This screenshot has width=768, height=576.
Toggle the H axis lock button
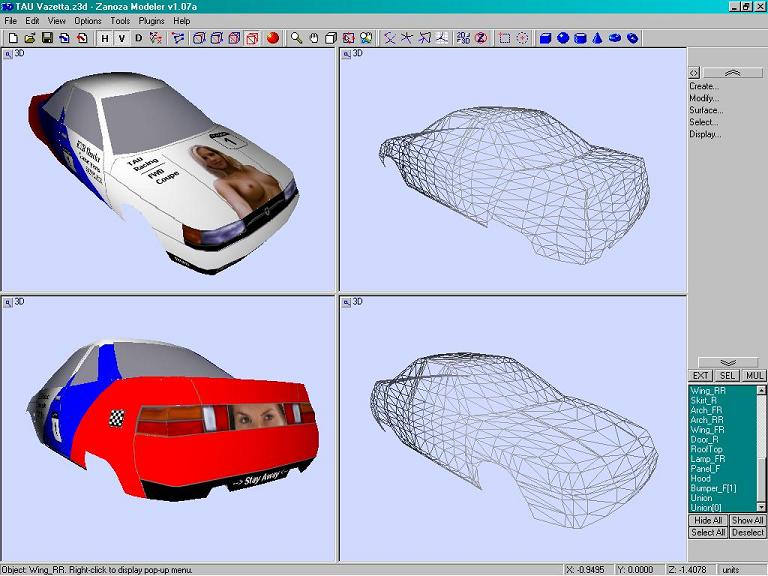[105, 38]
